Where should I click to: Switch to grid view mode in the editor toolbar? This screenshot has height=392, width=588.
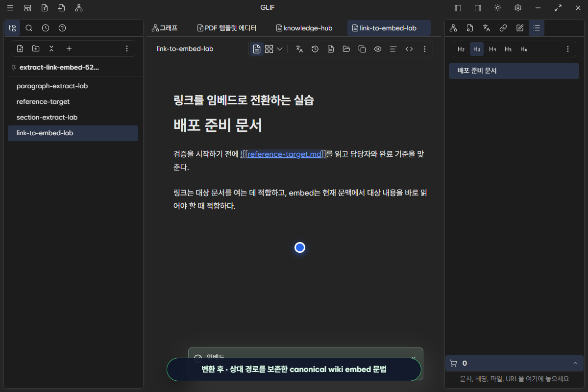click(x=269, y=49)
